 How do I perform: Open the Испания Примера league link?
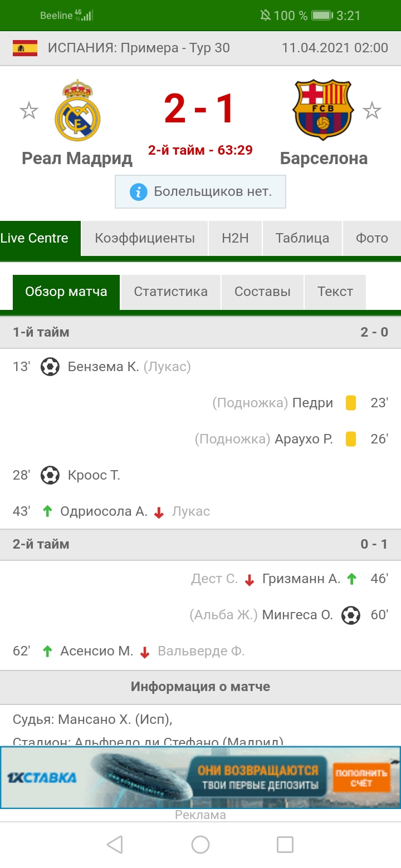tap(139, 48)
